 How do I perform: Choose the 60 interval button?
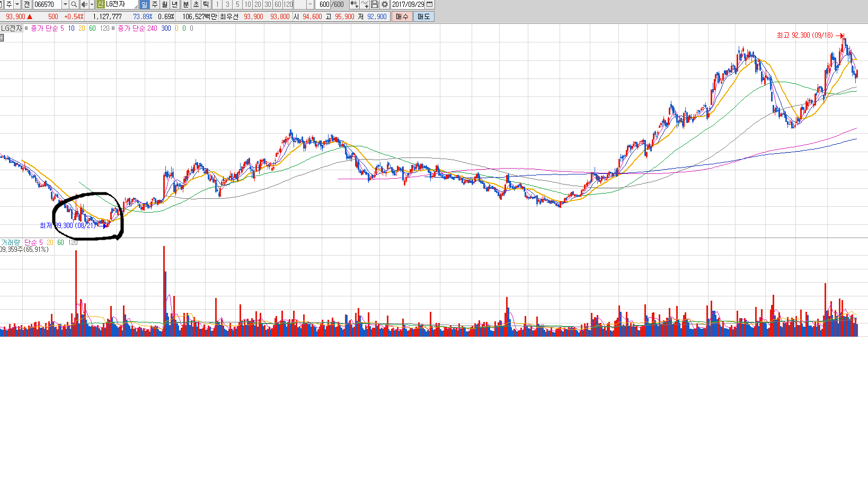click(278, 4)
